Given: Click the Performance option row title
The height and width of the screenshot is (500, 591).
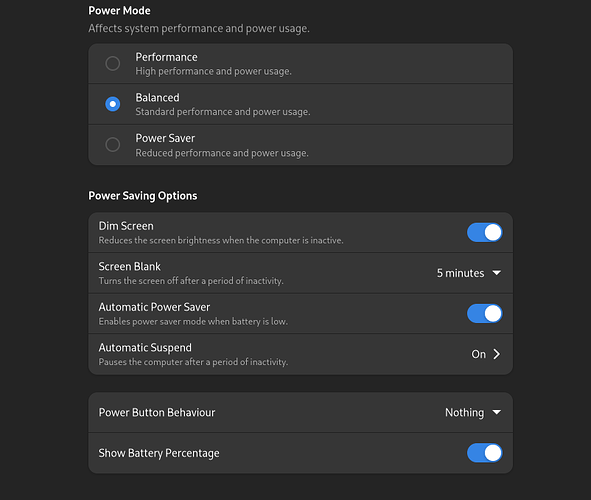Looking at the screenshot, I should [x=166, y=57].
